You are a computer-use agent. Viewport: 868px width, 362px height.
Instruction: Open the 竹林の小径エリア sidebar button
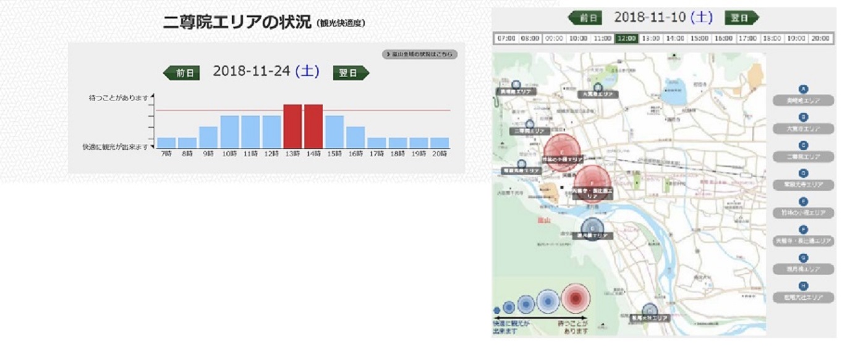[803, 213]
